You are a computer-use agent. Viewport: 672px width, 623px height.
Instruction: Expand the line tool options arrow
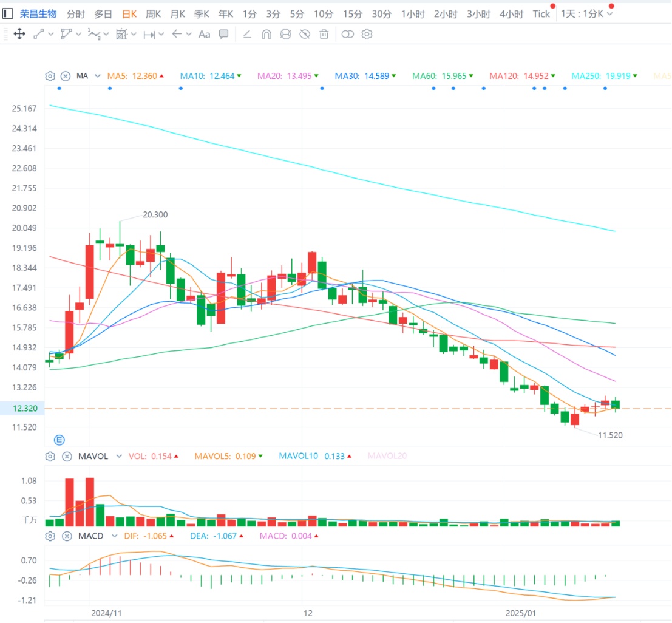(51, 34)
